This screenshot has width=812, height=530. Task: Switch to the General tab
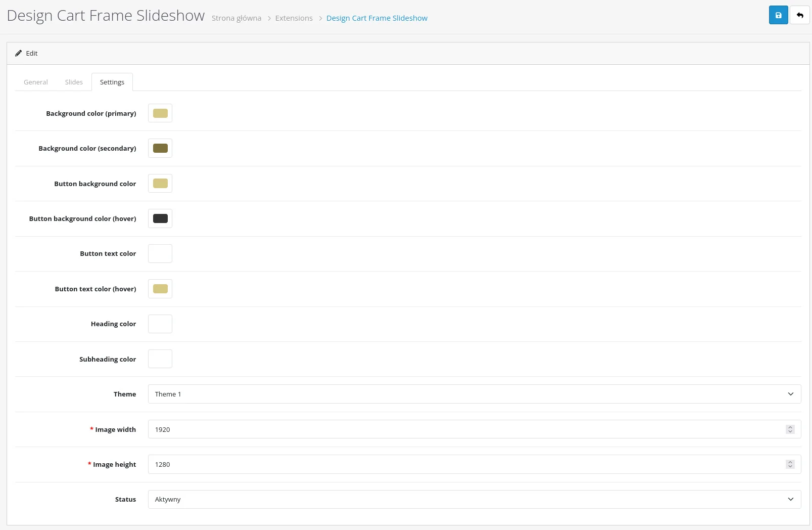point(36,82)
